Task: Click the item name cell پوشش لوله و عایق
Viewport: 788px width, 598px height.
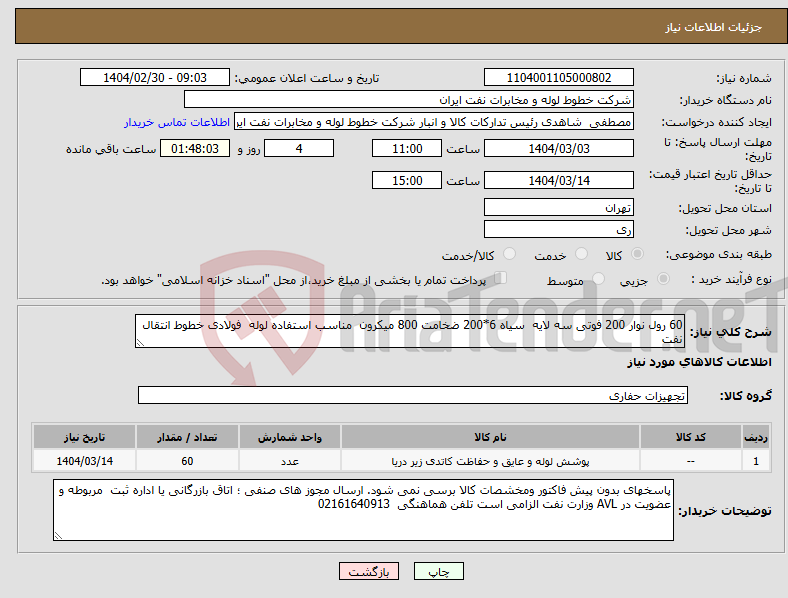Action: 490,461
